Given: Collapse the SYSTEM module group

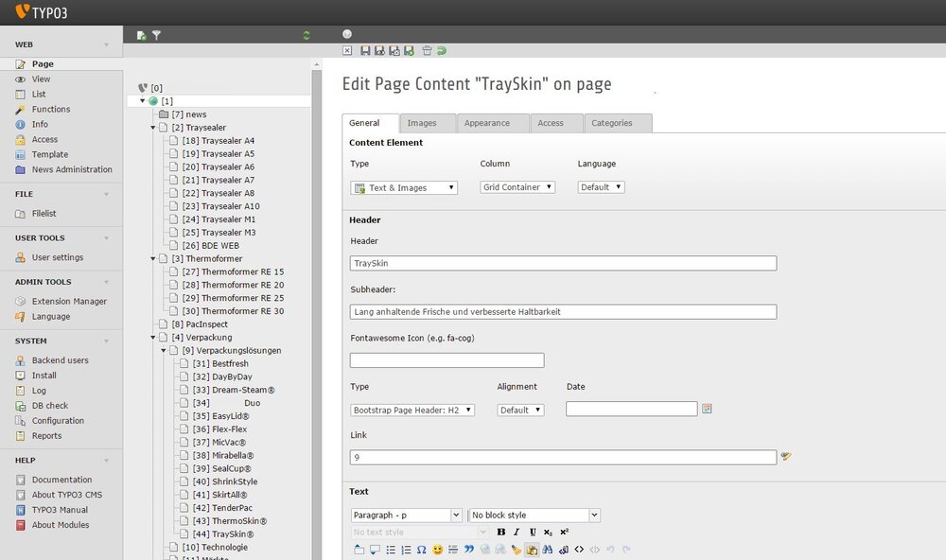Looking at the screenshot, I should tap(106, 341).
